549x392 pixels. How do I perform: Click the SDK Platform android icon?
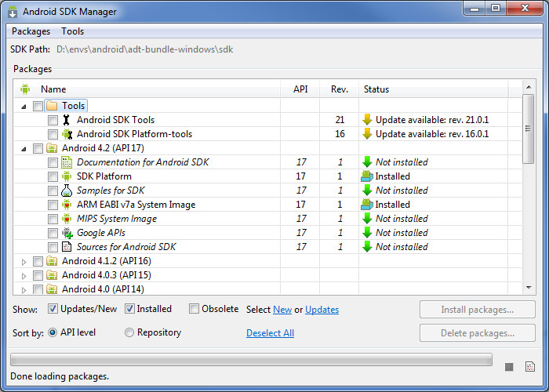67,176
